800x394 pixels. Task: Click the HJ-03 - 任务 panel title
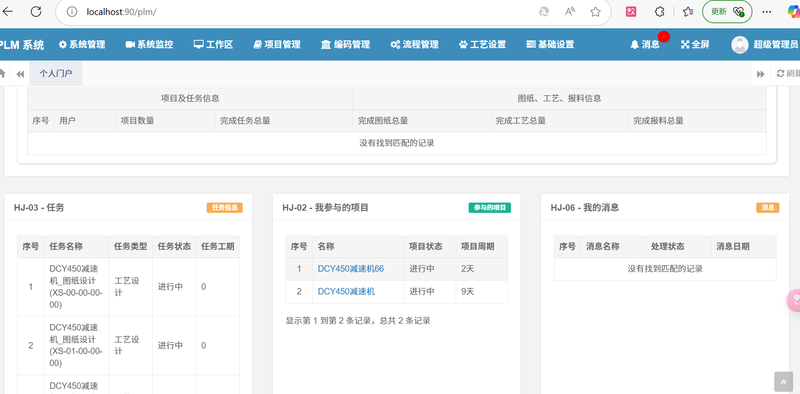pos(39,208)
